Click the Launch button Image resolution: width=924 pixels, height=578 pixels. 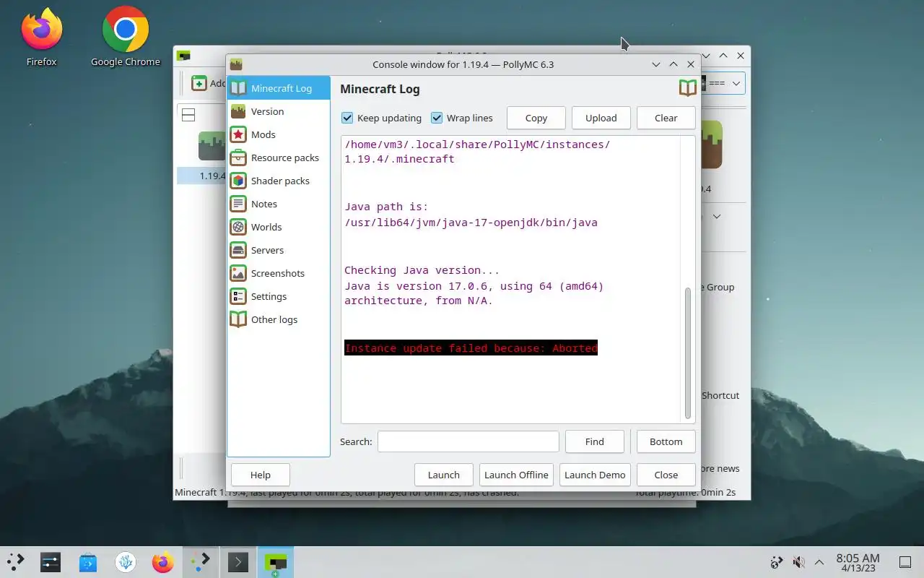click(x=444, y=475)
